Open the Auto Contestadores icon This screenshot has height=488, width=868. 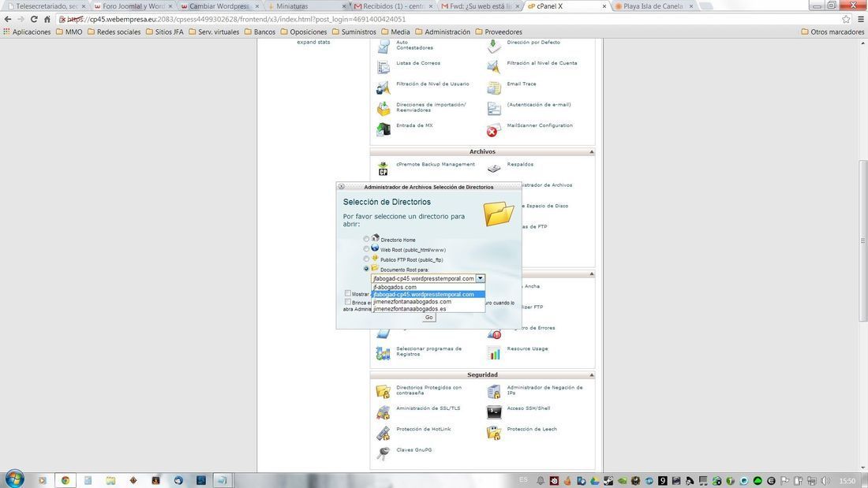click(383, 47)
